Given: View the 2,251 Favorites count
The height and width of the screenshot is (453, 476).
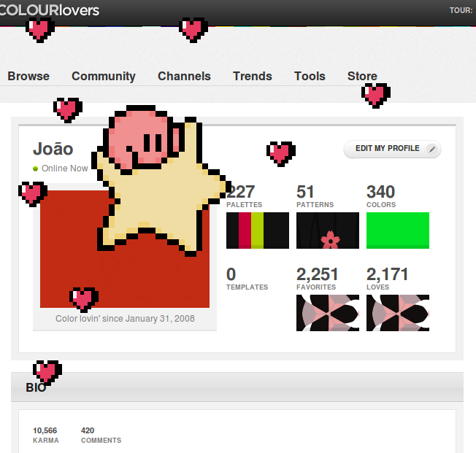Looking at the screenshot, I should pos(318,274).
